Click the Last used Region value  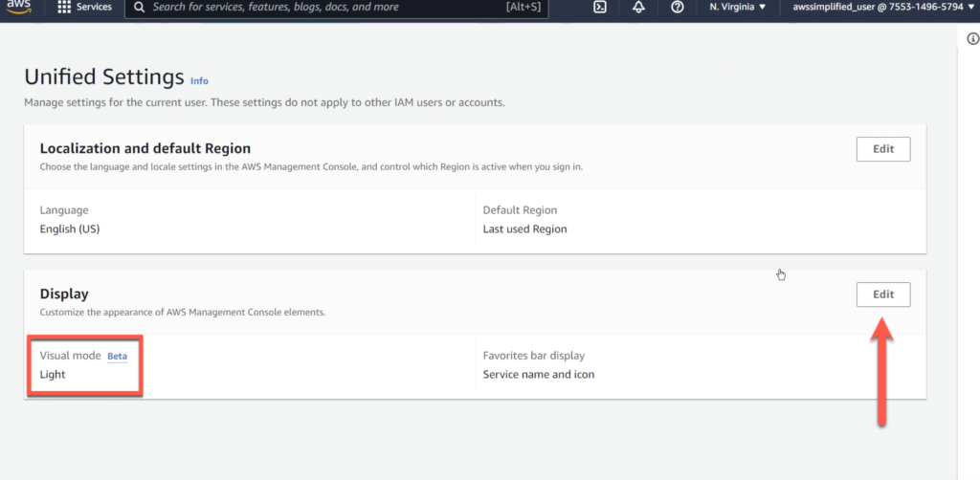524,229
